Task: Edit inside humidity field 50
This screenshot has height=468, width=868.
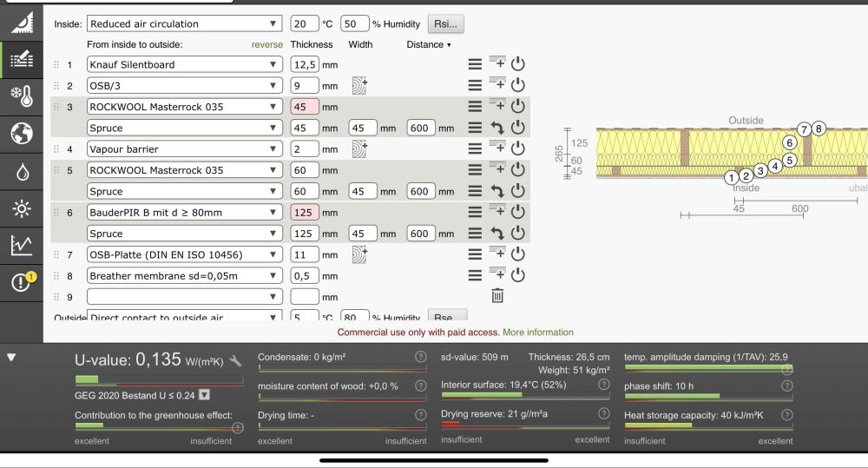Action: tap(355, 23)
